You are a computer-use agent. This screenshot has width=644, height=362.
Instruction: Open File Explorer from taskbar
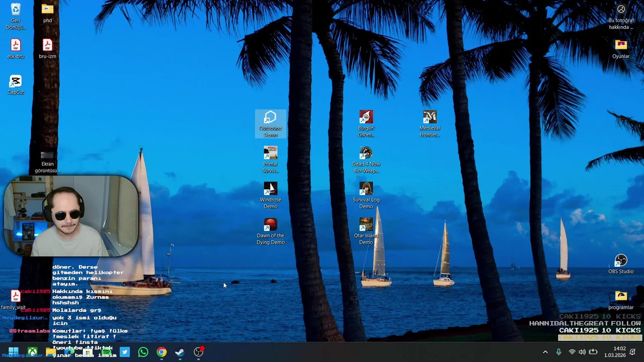pyautogui.click(x=51, y=352)
